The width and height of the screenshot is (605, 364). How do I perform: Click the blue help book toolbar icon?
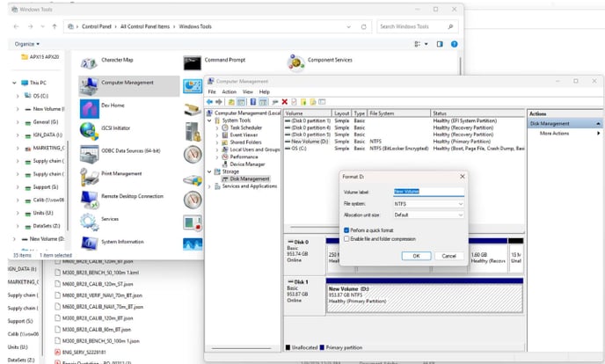tap(253, 102)
